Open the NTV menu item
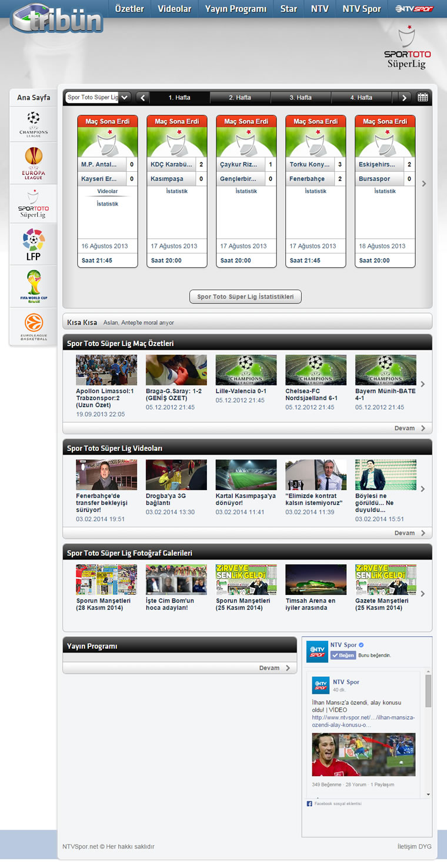This screenshot has height=868, width=447. 320,9
